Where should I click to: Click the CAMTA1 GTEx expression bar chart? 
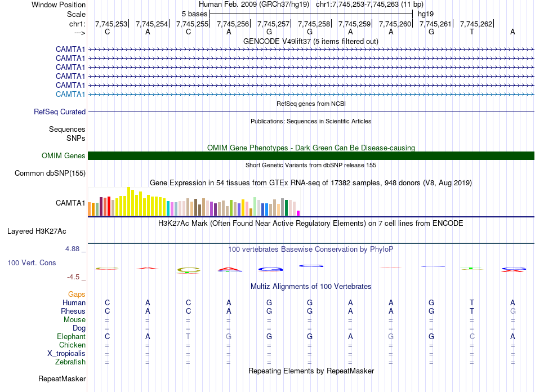pos(194,202)
